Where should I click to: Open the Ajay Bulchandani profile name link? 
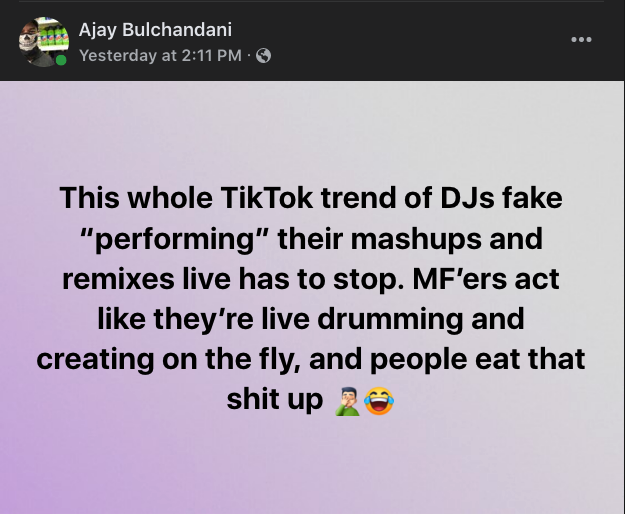(x=155, y=29)
